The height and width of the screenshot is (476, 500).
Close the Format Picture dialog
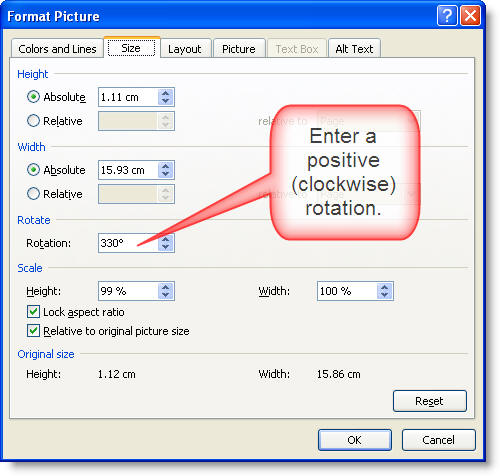(x=470, y=15)
